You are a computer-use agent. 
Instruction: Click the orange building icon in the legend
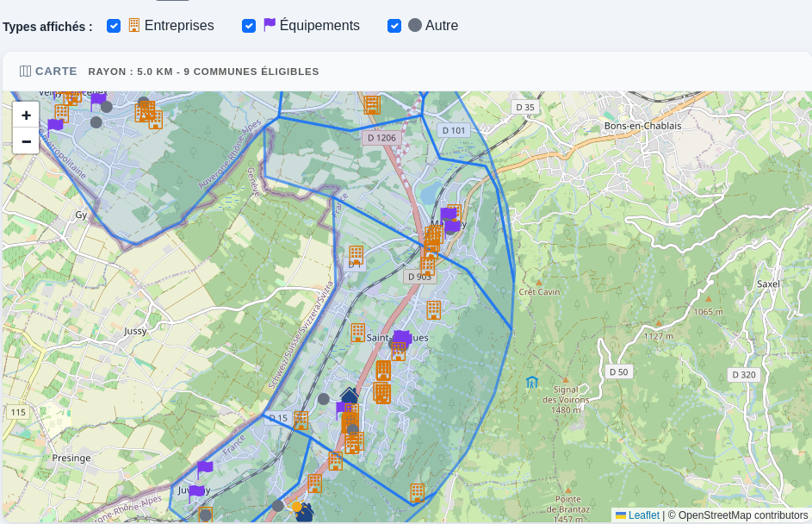click(134, 25)
